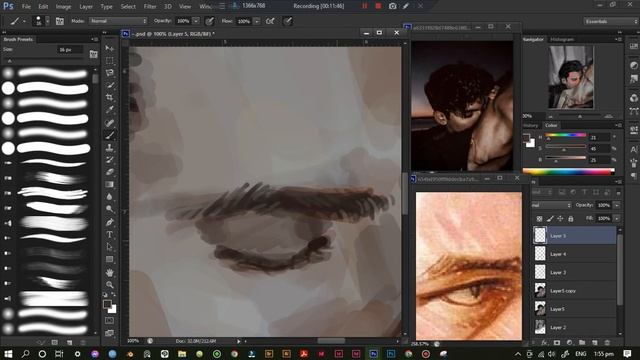Open the Color panel menu
Screen dimensions: 640x360
click(x=619, y=126)
